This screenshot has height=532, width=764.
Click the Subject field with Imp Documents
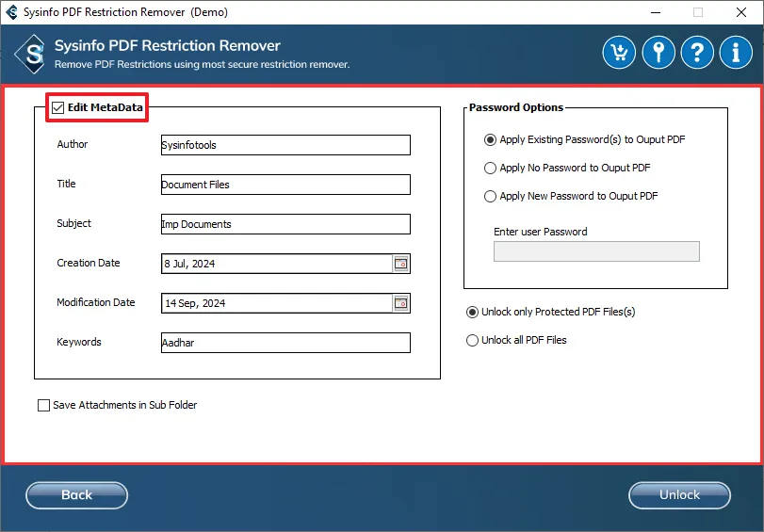pyautogui.click(x=285, y=224)
